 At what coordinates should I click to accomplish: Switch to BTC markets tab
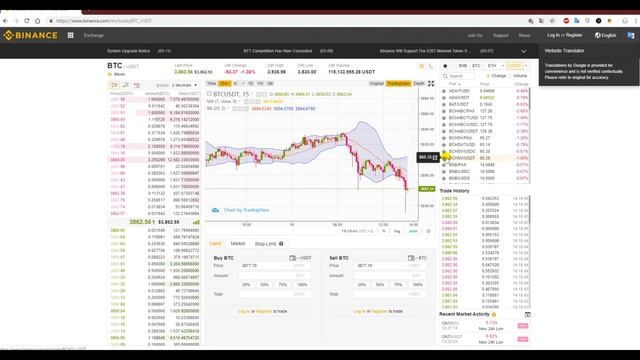[x=476, y=66]
